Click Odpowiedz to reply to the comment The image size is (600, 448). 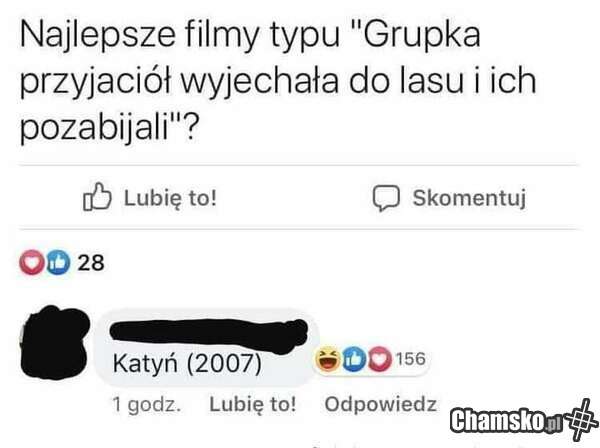(380, 404)
